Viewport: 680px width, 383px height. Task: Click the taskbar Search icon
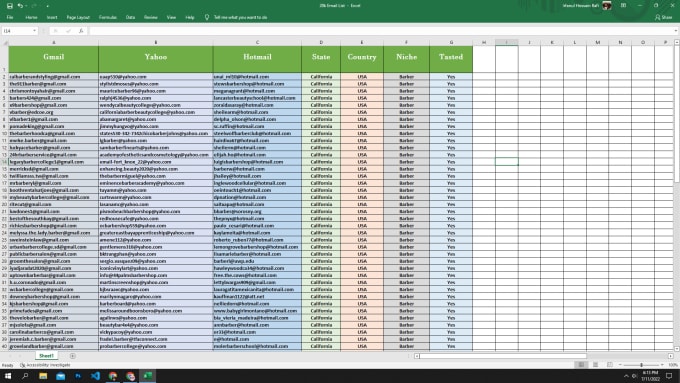(x=25, y=376)
